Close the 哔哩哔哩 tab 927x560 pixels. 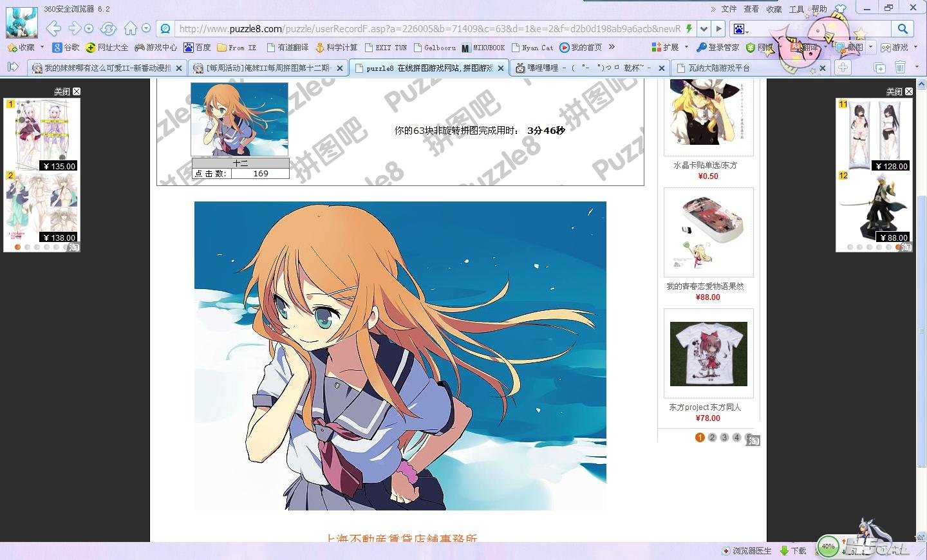tap(662, 68)
